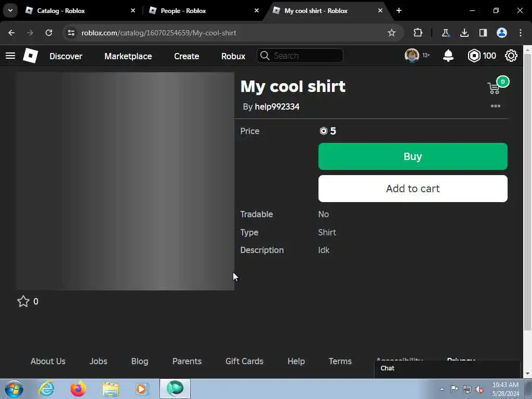Show hidden system tray icons arrow
The height and width of the screenshot is (399, 532).
(442, 389)
